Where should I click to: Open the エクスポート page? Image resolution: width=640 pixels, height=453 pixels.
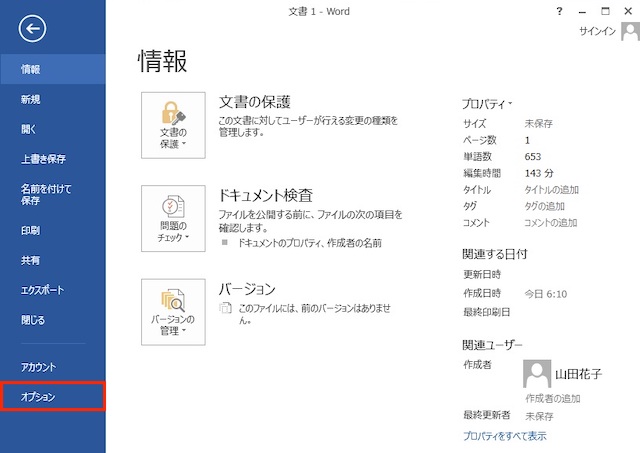pyautogui.click(x=53, y=290)
